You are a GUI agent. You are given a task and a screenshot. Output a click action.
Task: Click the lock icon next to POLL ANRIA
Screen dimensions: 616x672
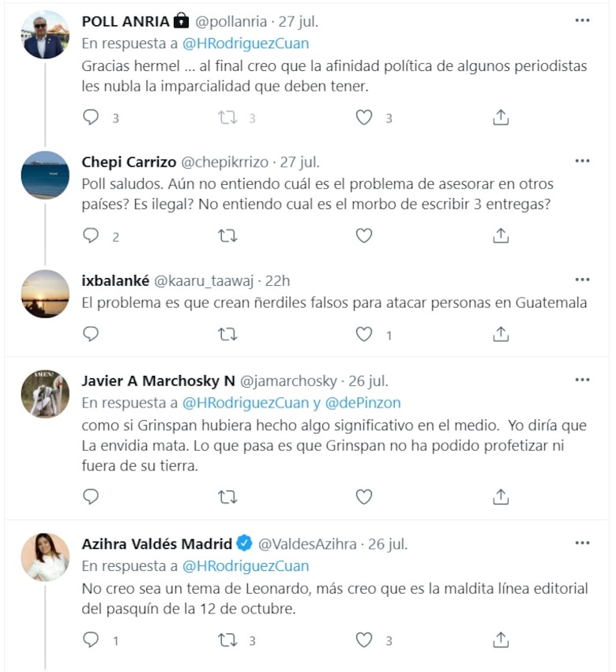point(180,21)
